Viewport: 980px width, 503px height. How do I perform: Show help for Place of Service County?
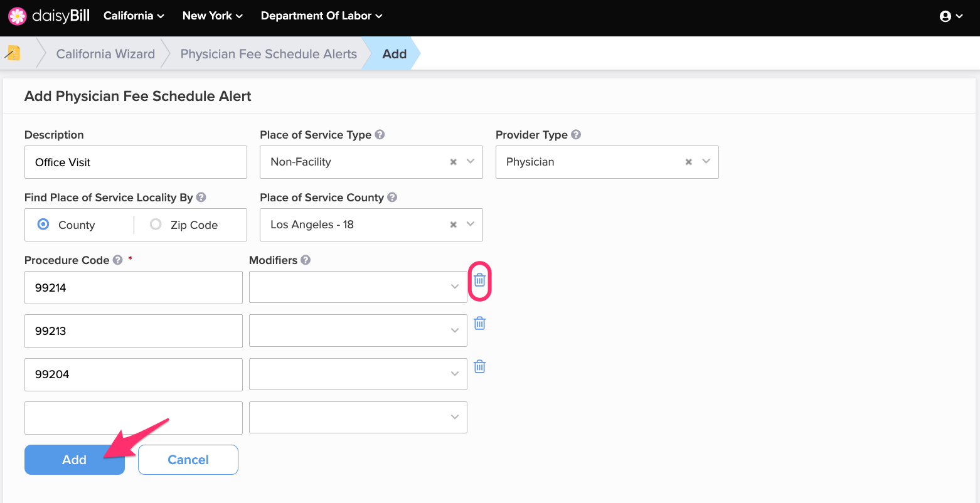(x=392, y=197)
